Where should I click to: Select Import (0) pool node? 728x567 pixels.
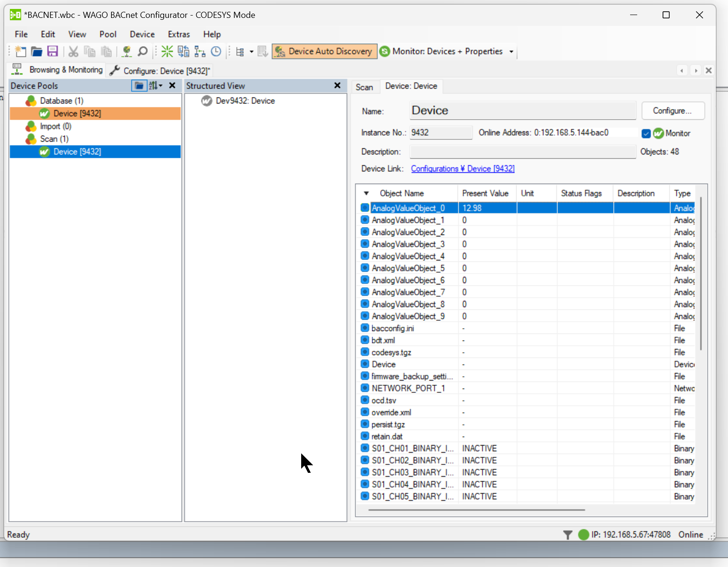click(56, 126)
